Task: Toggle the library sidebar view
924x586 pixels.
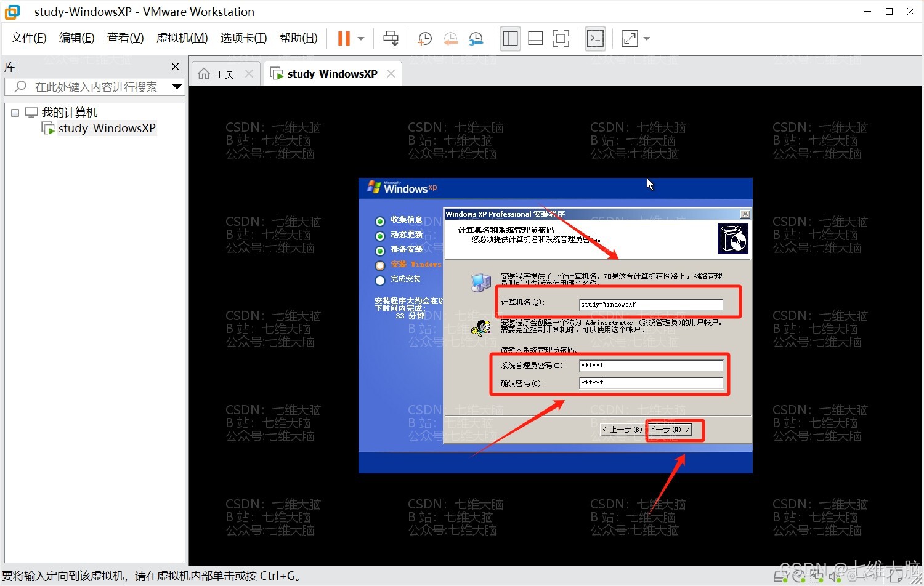Action: (510, 39)
